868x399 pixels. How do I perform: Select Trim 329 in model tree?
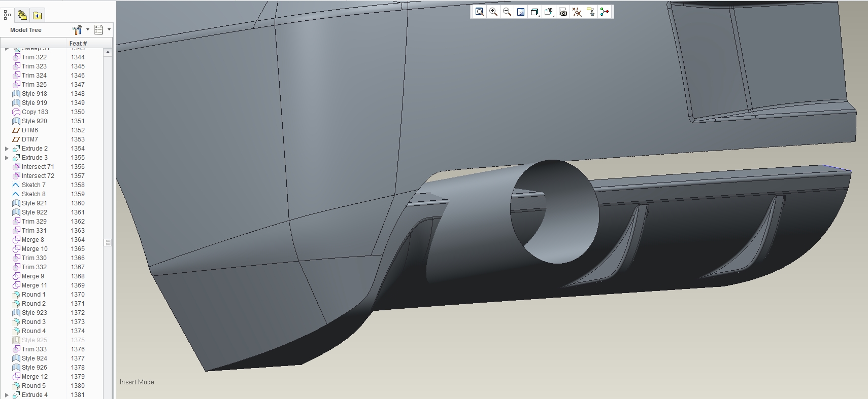(x=34, y=222)
